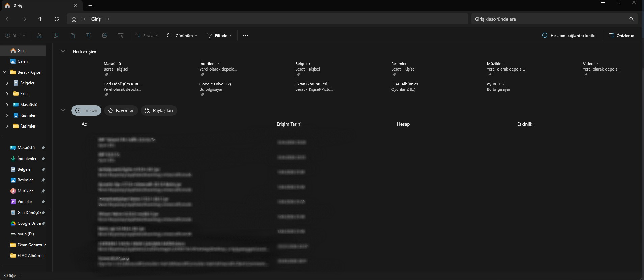Click the Cut scissors icon
The width and height of the screenshot is (644, 280).
coord(40,35)
